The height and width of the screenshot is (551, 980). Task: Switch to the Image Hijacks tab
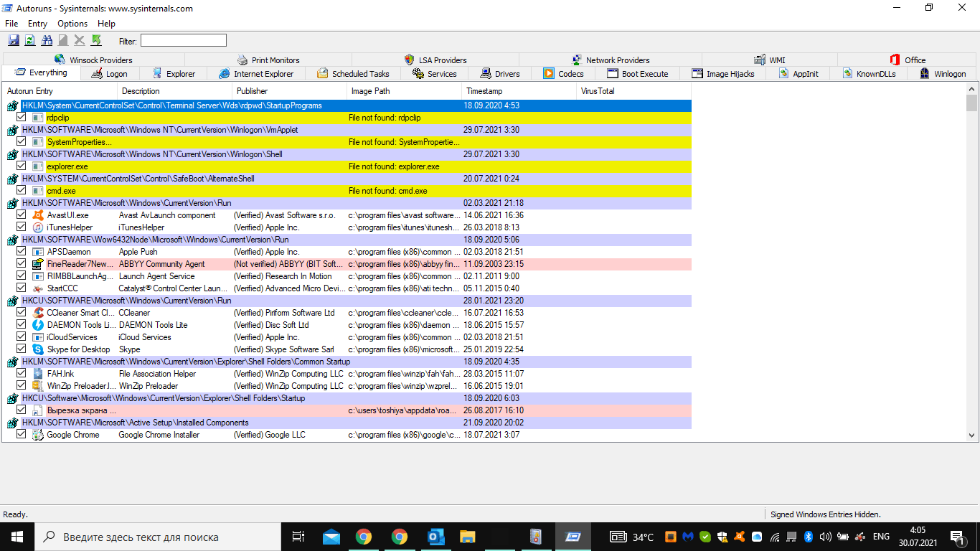(723, 73)
